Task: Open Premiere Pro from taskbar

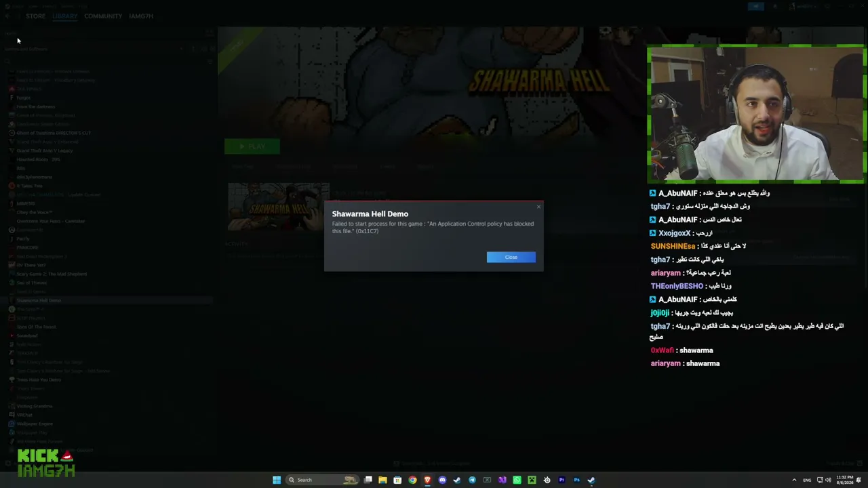Action: point(561,480)
